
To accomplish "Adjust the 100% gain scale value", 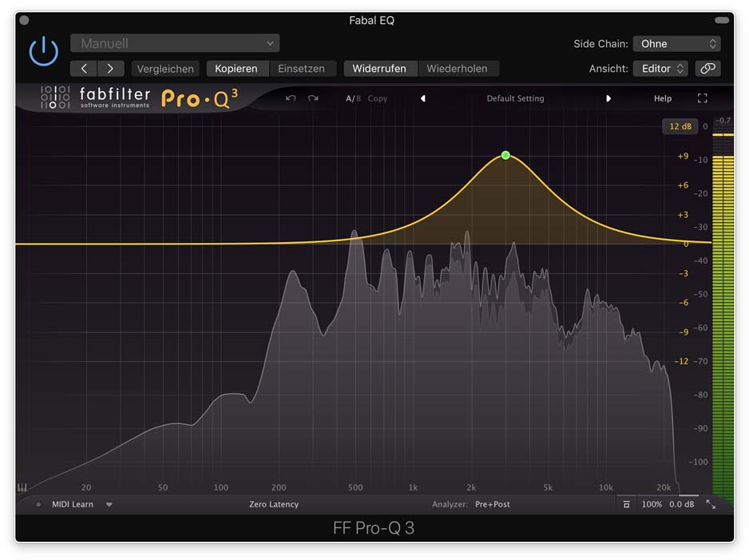I will (652, 504).
